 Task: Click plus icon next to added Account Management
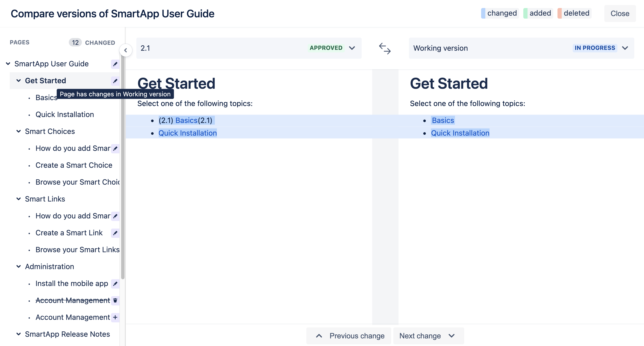(x=115, y=317)
